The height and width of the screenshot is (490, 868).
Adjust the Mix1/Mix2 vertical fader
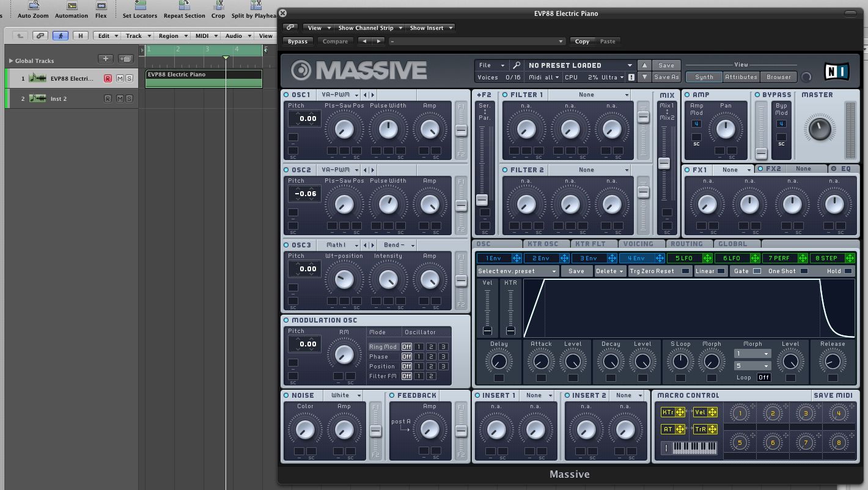(x=664, y=163)
